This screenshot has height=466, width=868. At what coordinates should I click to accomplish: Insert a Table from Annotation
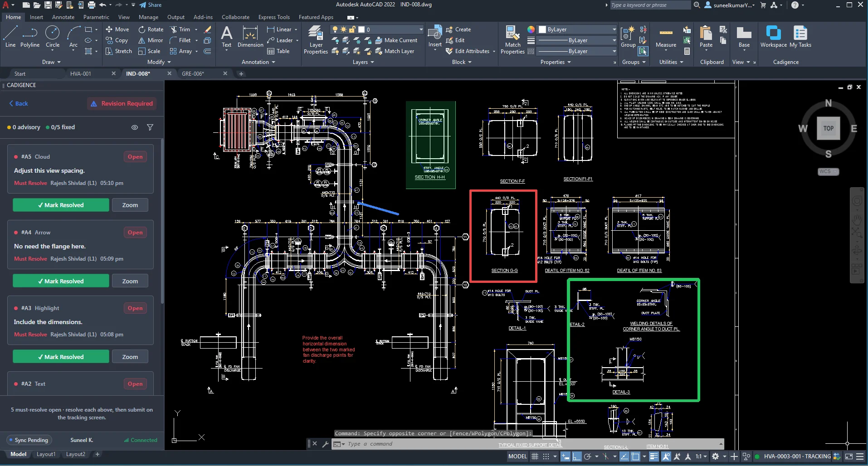278,51
